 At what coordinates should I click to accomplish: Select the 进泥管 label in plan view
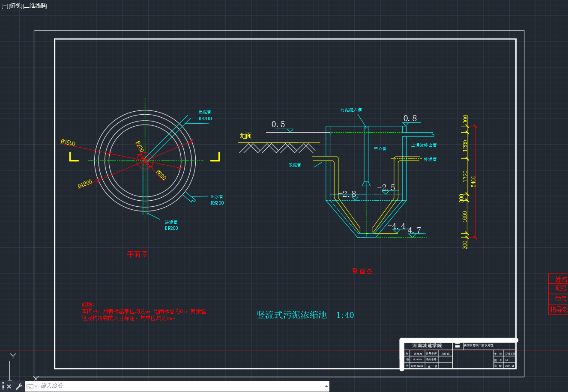coord(171,223)
